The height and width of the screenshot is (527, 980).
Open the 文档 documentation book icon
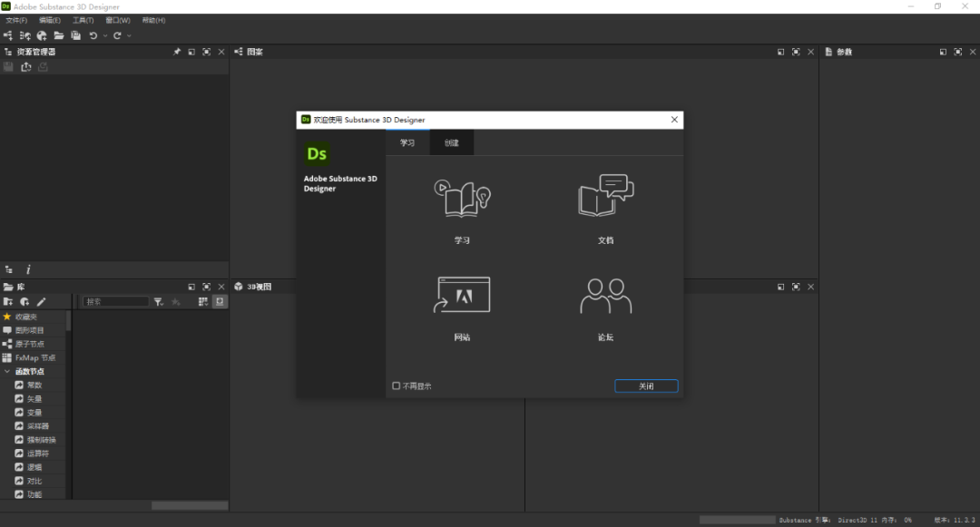point(605,196)
